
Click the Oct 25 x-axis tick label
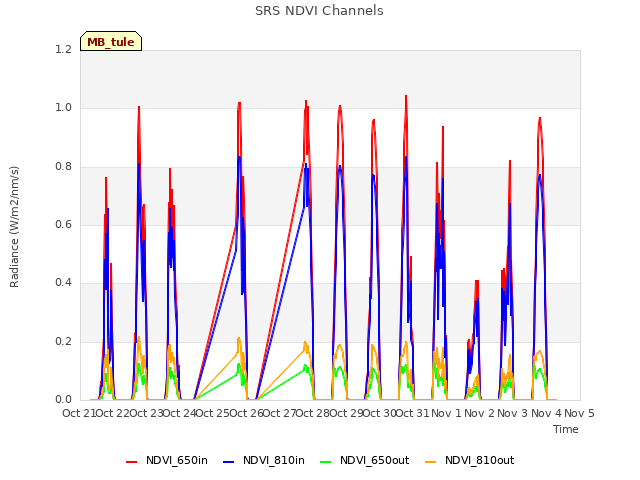coord(213,413)
